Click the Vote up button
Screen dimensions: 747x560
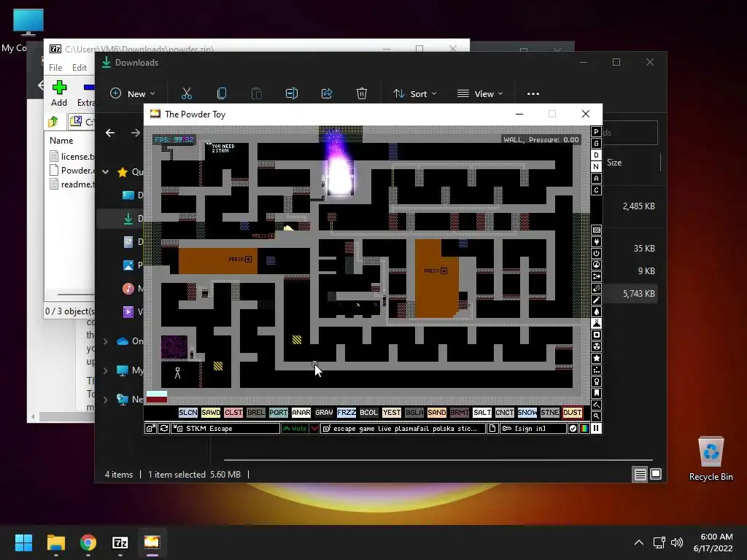295,429
